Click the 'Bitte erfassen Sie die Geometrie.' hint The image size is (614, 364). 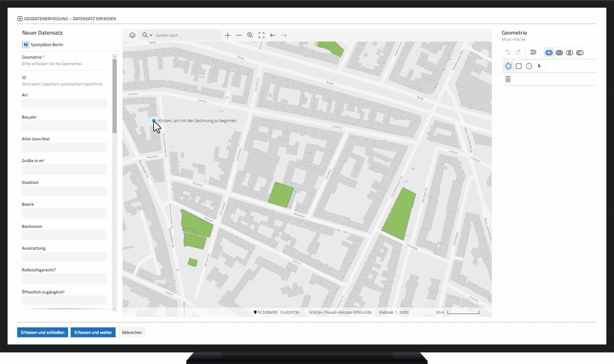pyautogui.click(x=52, y=64)
